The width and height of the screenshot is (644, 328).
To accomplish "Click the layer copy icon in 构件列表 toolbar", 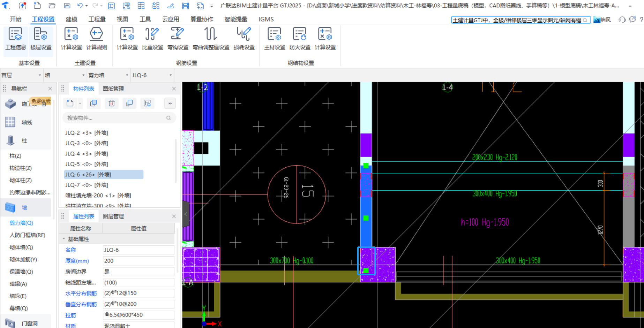I will pyautogui.click(x=129, y=103).
